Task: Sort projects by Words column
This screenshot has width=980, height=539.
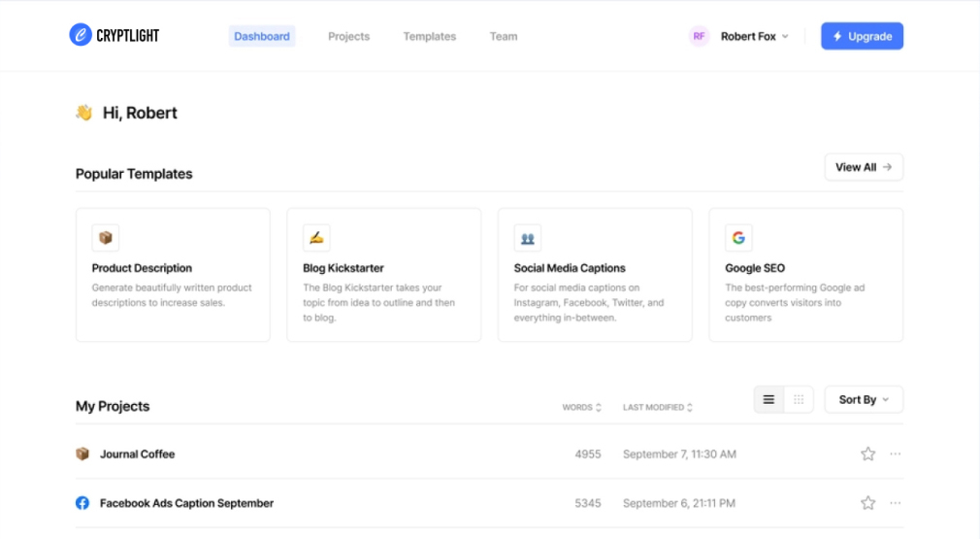Action: [x=582, y=408]
